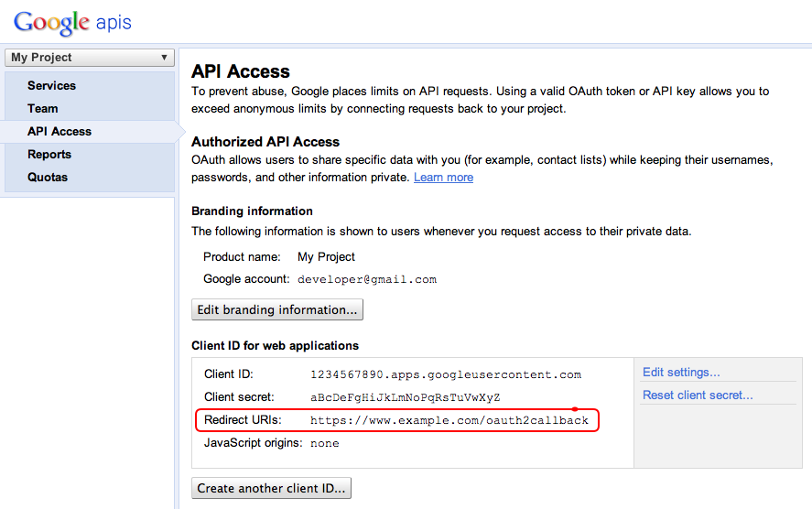Image resolution: width=812 pixels, height=509 pixels.
Task: Navigate to the Reports page
Action: 49,155
